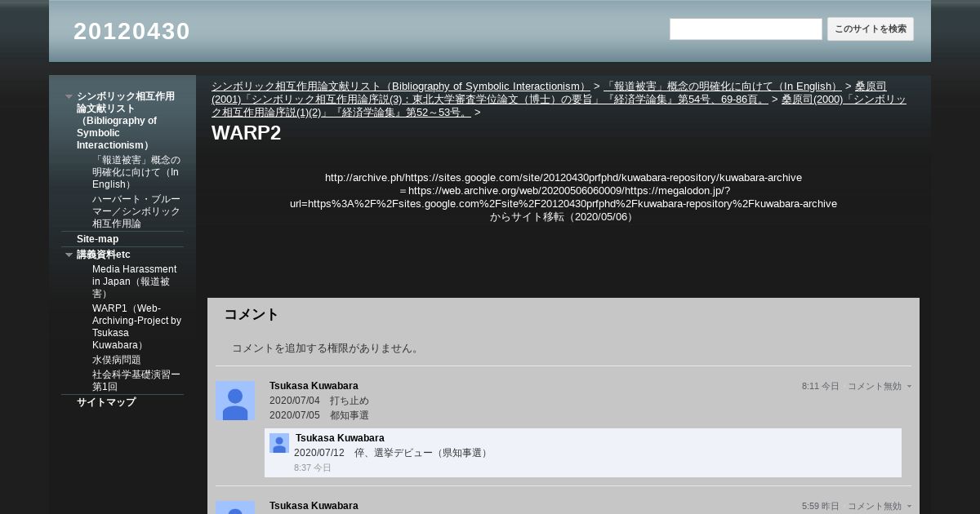Click the text コメントを追加する権限がありません。

(327, 348)
